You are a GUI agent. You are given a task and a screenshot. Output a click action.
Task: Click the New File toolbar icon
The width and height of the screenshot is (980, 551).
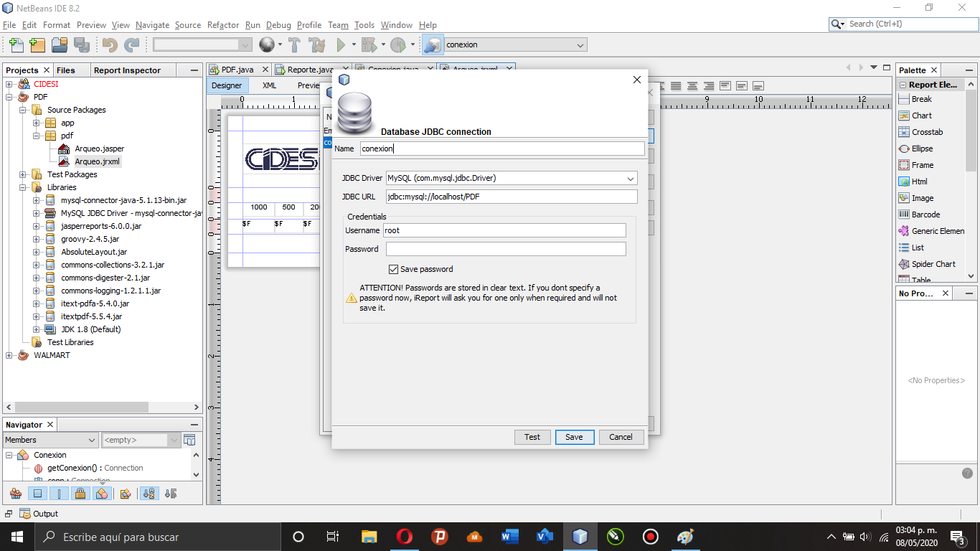point(16,44)
